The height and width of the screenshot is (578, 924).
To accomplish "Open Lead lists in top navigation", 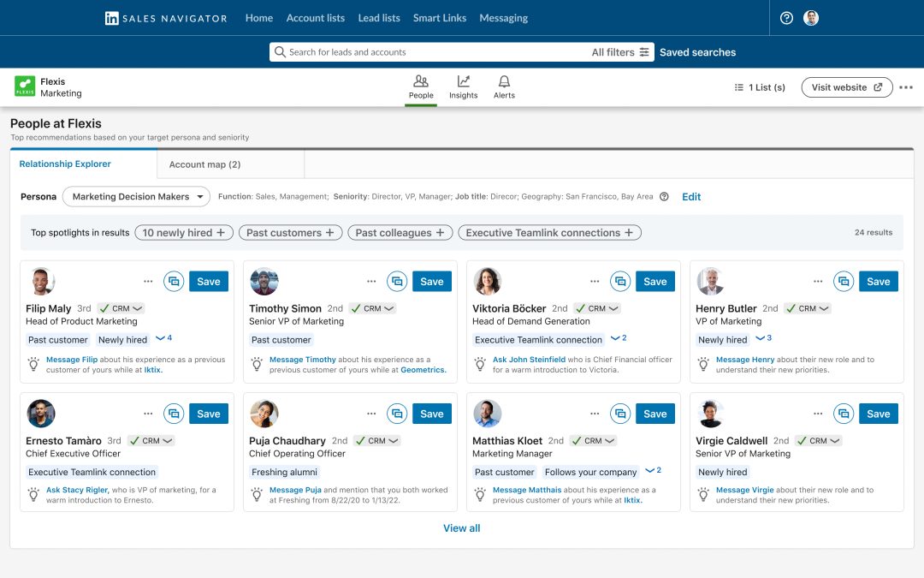I will tap(379, 18).
